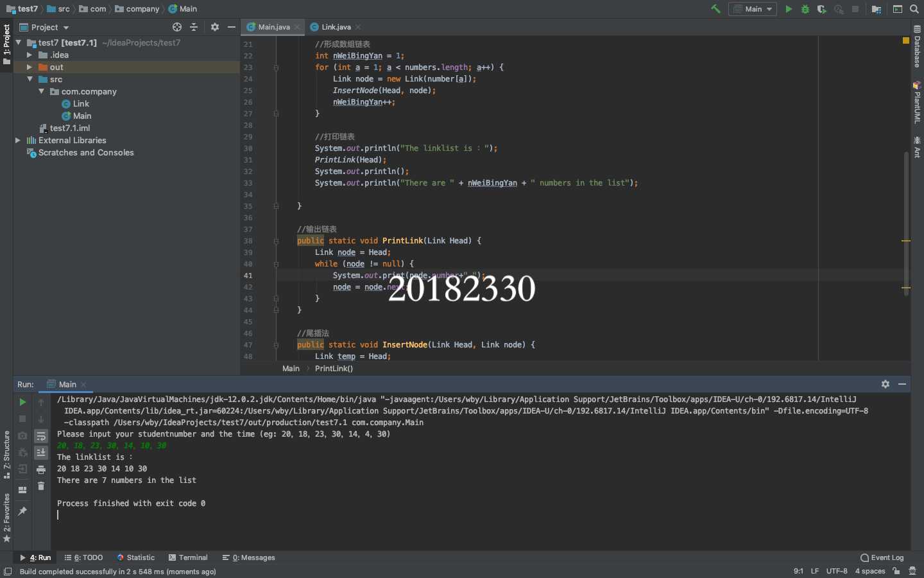
Task: Open Project Structure icon in top toolbar
Action: [x=877, y=9]
